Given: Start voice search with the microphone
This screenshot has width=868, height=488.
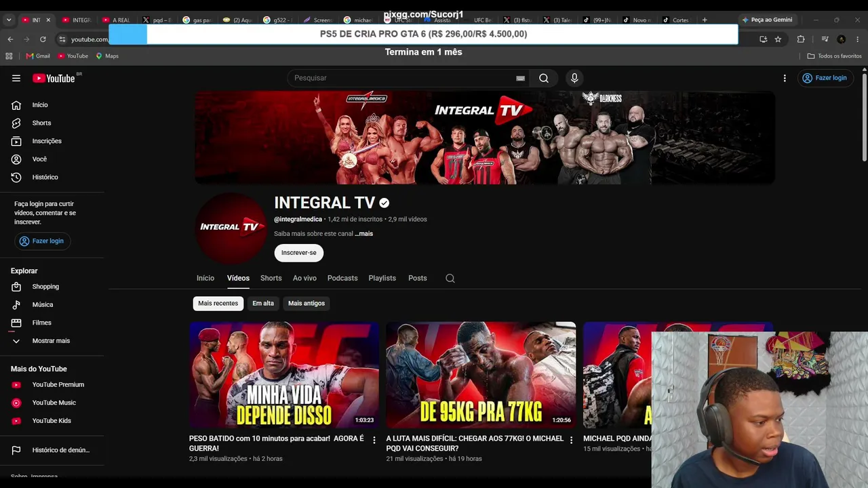Looking at the screenshot, I should coord(574,78).
